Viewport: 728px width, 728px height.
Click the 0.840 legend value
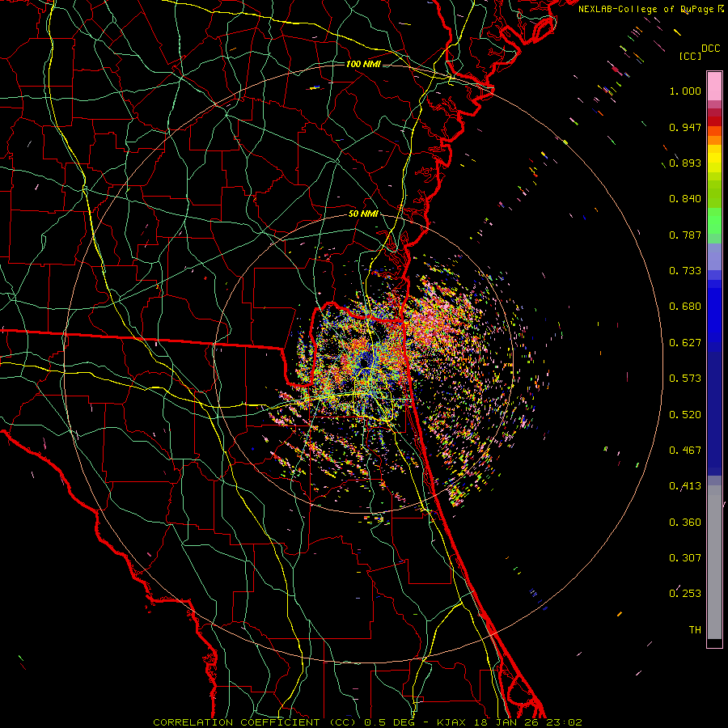click(x=685, y=199)
